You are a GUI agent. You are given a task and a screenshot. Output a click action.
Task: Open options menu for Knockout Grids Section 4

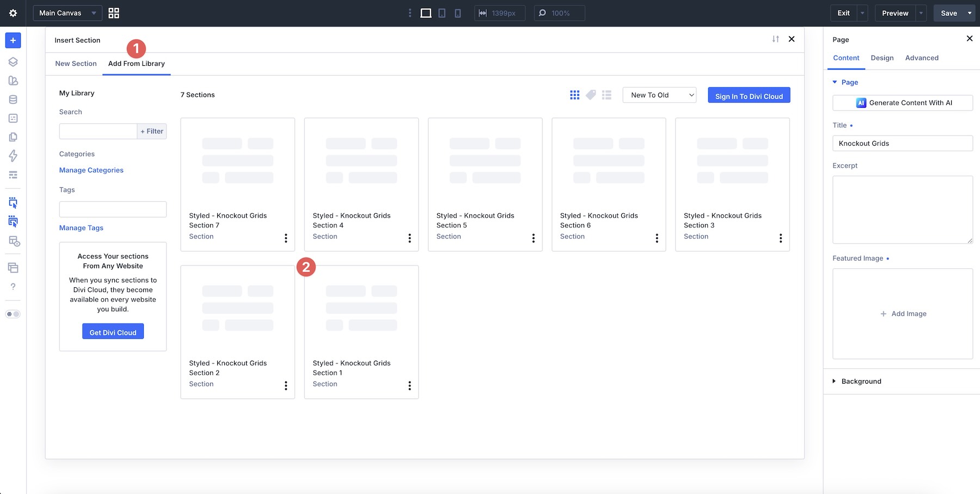pyautogui.click(x=409, y=238)
